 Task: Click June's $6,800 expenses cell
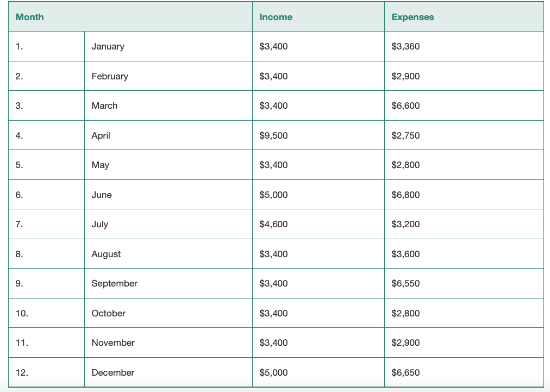(464, 195)
